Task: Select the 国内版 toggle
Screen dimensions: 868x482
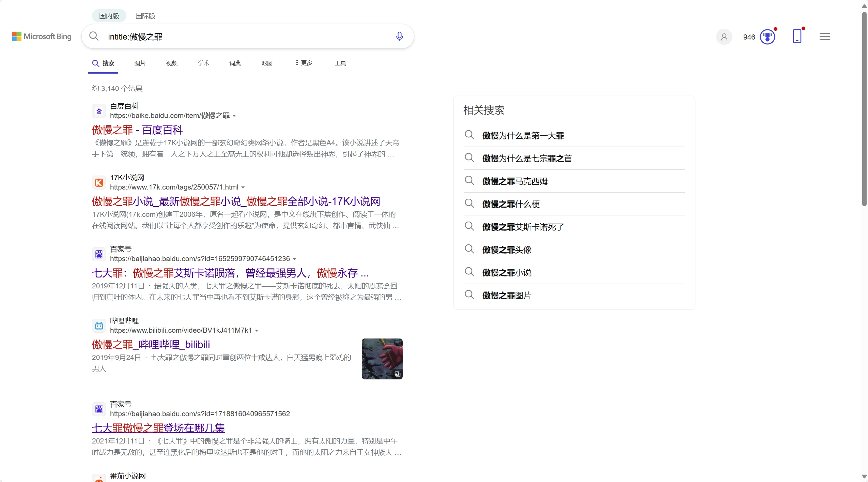Action: point(109,16)
